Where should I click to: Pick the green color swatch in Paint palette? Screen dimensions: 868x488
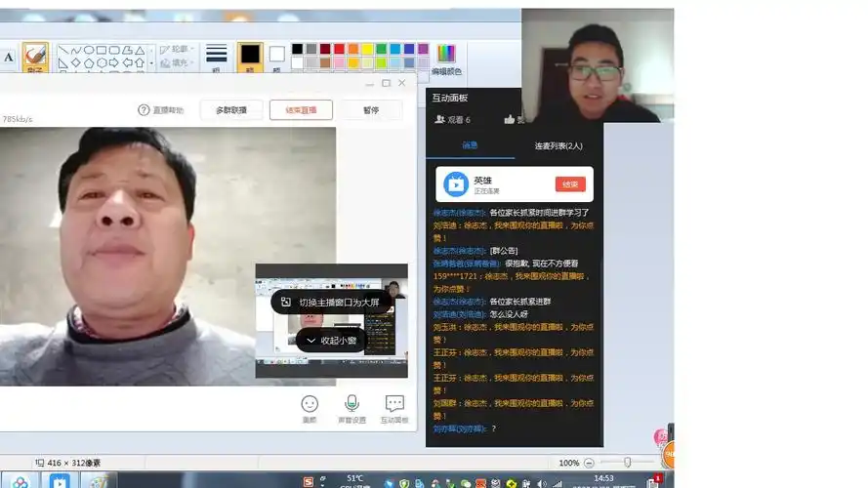(381, 49)
